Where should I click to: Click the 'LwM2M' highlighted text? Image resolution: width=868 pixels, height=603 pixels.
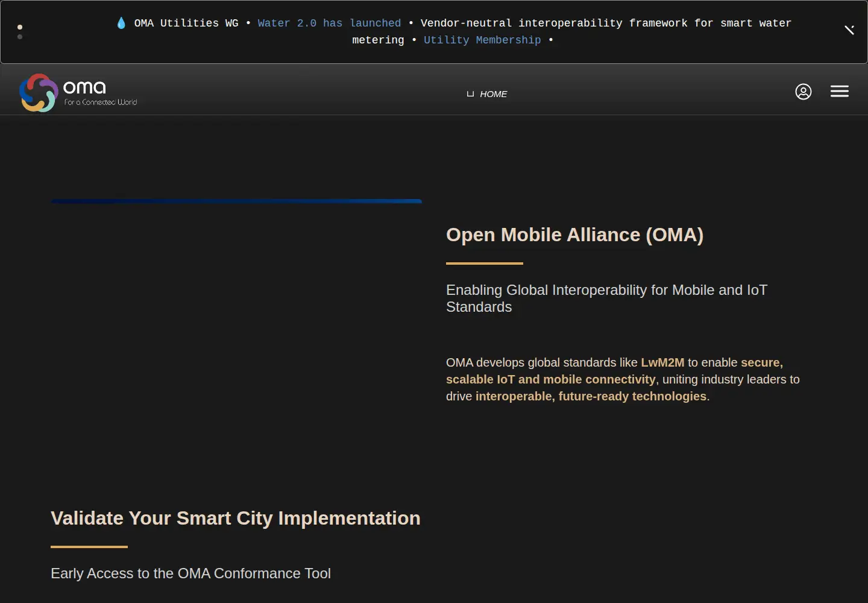pyautogui.click(x=662, y=362)
